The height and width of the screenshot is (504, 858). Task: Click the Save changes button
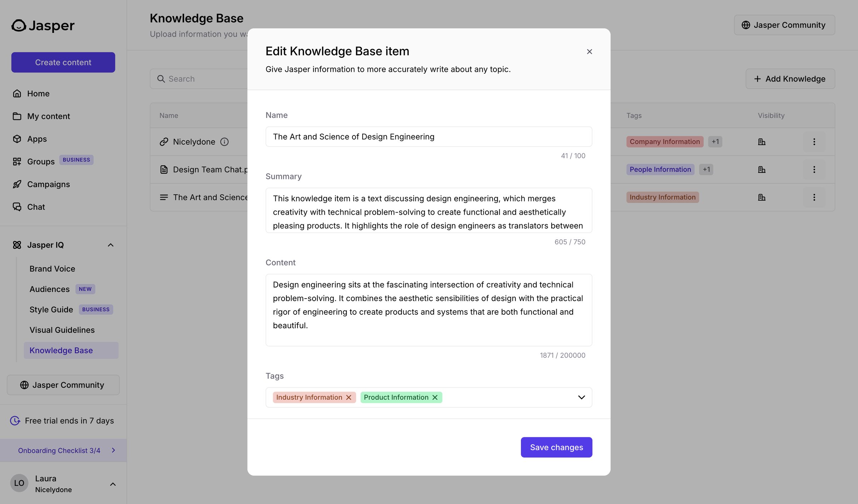pos(556,447)
